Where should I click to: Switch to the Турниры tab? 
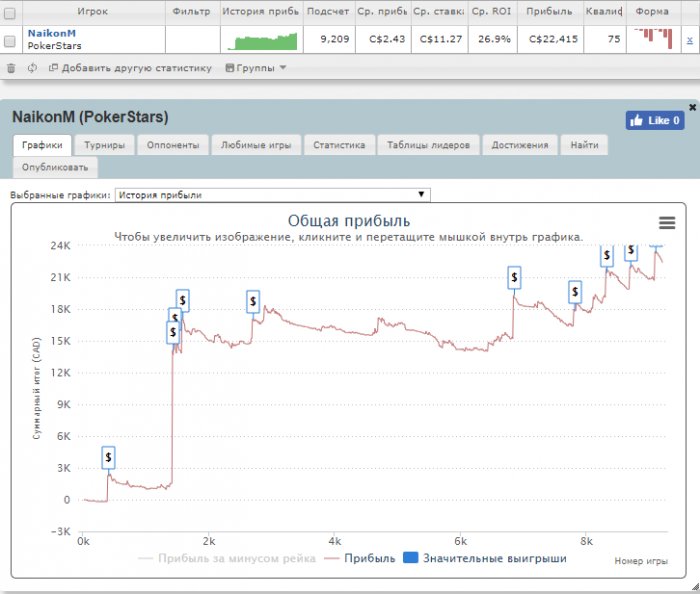[x=104, y=145]
